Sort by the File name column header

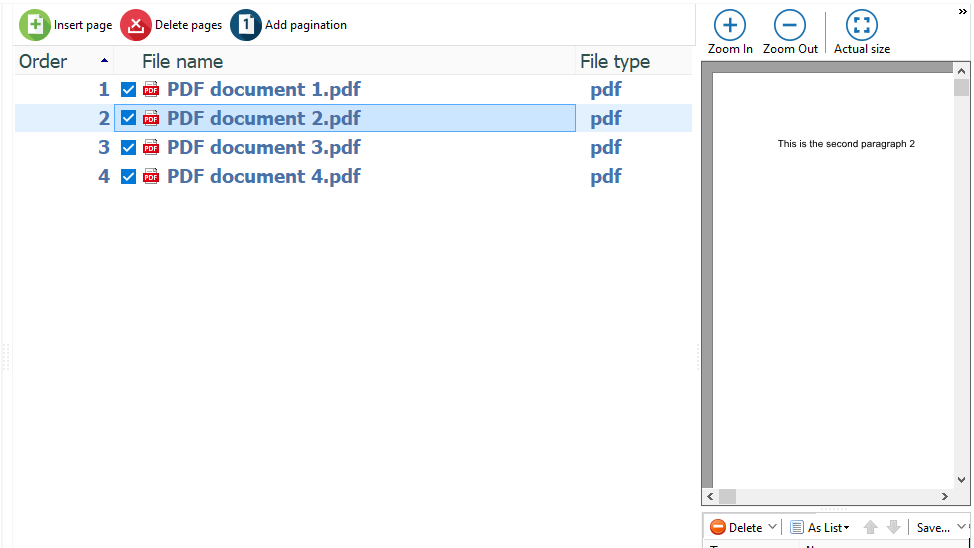[x=182, y=62]
